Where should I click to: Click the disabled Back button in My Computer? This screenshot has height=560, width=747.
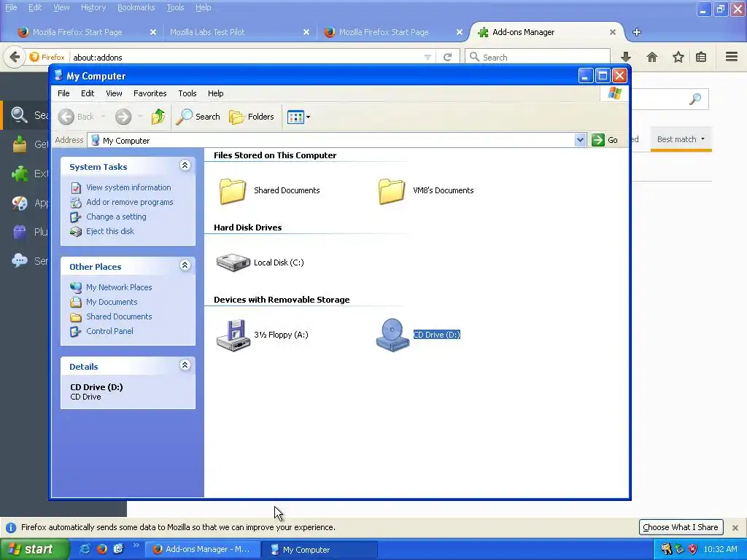(x=76, y=117)
